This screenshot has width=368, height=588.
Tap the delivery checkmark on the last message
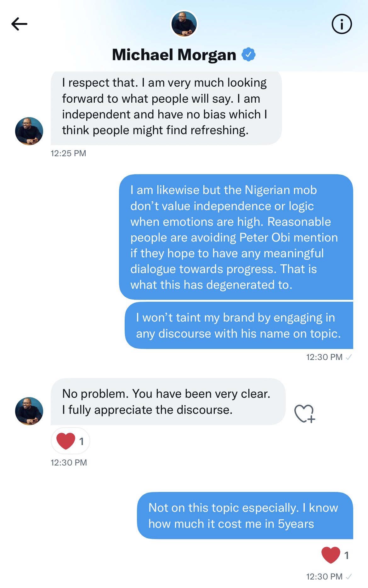point(349,577)
